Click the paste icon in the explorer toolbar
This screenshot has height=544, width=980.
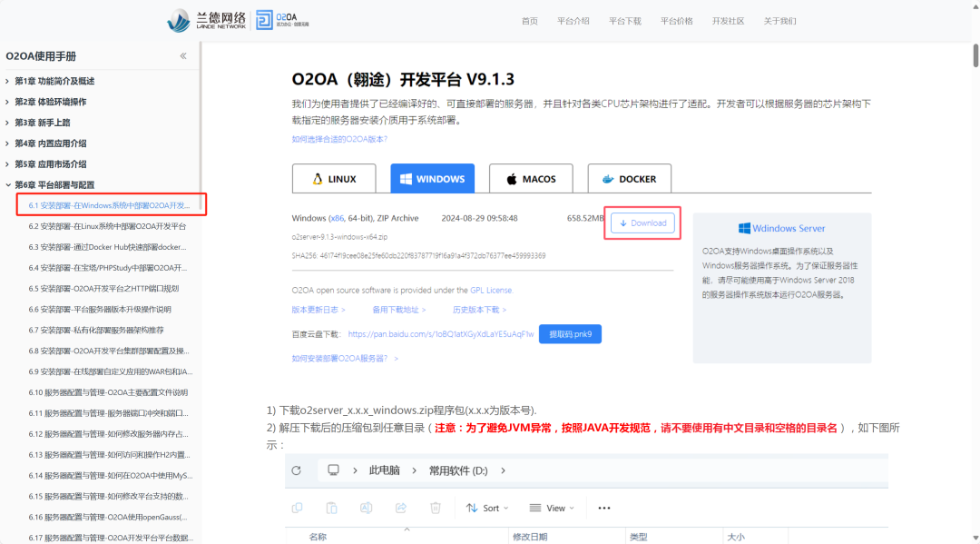tap(332, 509)
